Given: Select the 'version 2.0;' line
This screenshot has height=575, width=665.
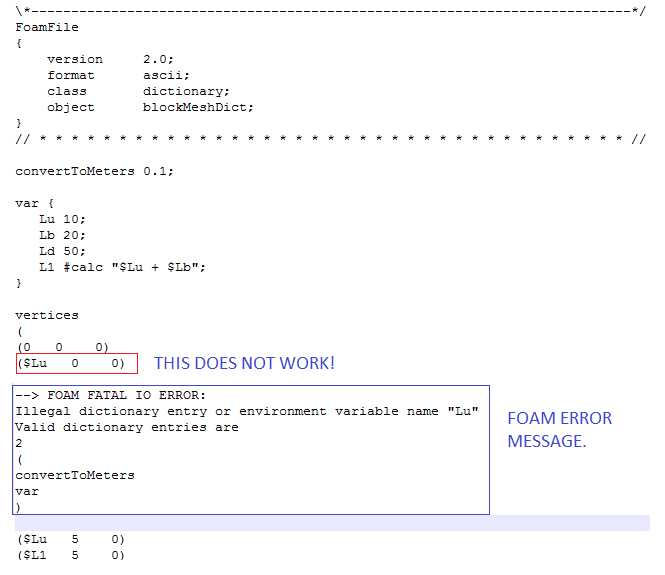Looking at the screenshot, I should 110,59.
